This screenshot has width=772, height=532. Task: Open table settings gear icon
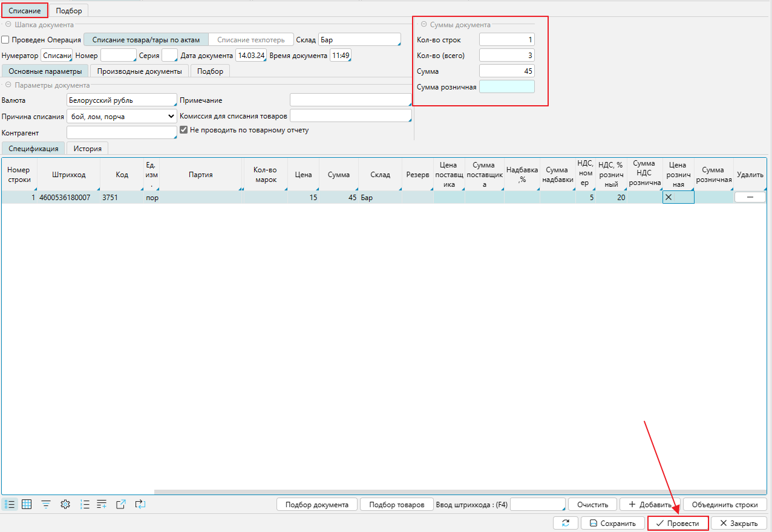pos(65,504)
